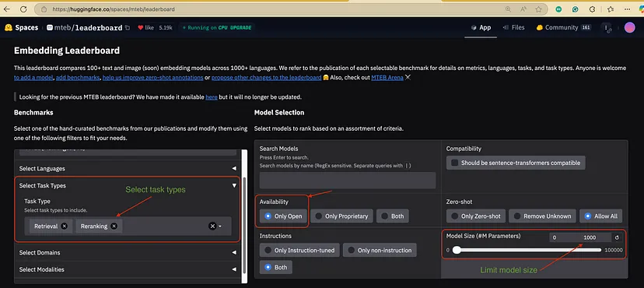This screenshot has height=288, width=644.
Task: Switch to the App tab
Action: [481, 27]
